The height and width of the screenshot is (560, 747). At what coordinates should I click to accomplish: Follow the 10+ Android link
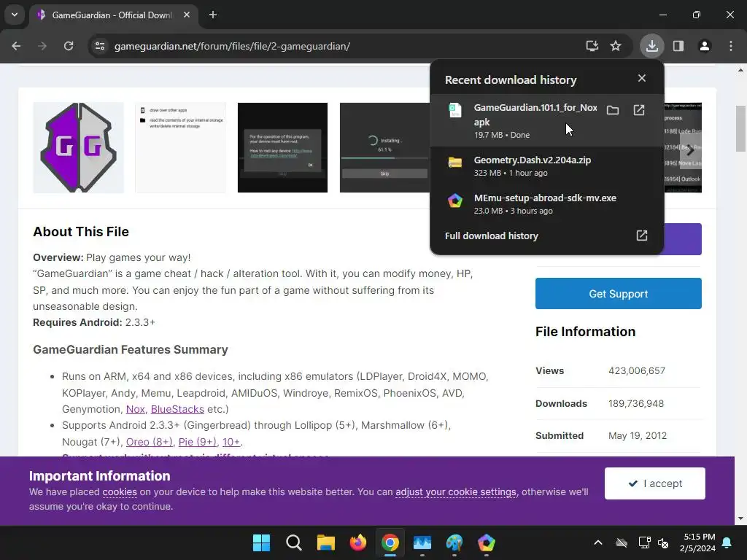[x=231, y=442]
